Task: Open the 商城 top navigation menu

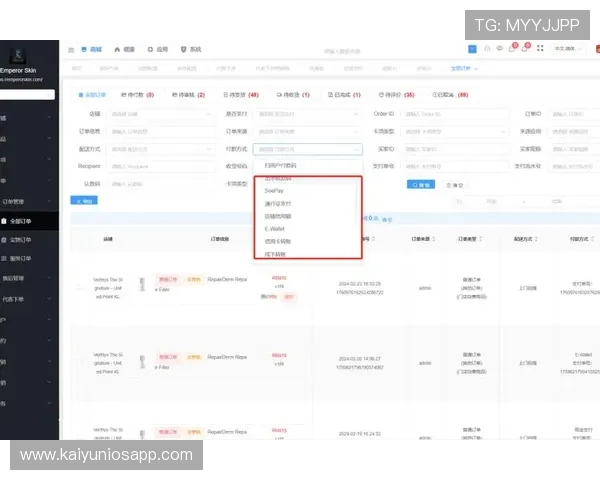Action: 92,49
